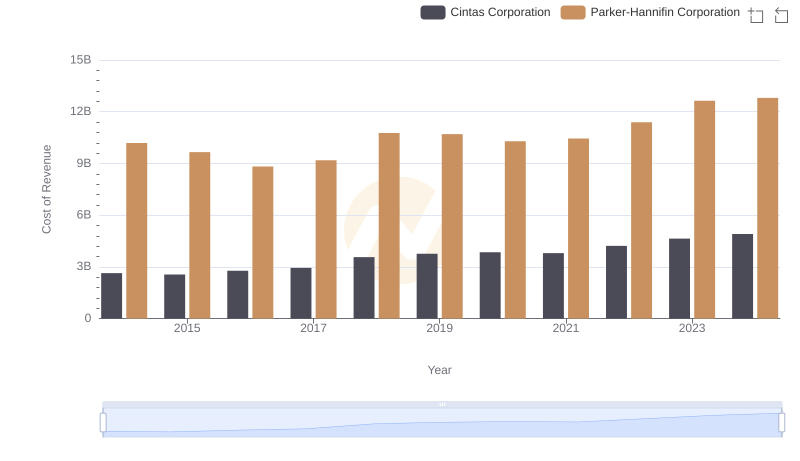Toggle Parker-Hannifin Corporation legend swatch
800x461 pixels.
[573, 12]
